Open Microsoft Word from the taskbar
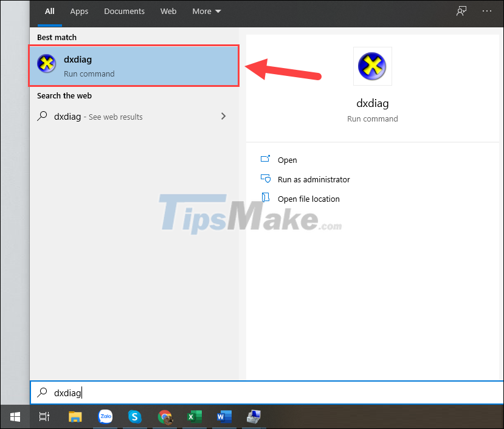The image size is (504, 429). pyautogui.click(x=224, y=417)
